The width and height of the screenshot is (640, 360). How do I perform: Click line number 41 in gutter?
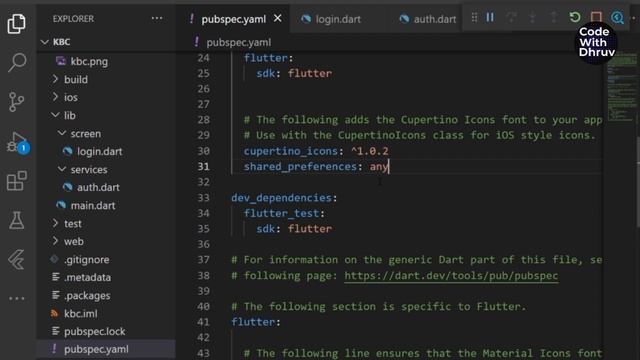click(203, 322)
